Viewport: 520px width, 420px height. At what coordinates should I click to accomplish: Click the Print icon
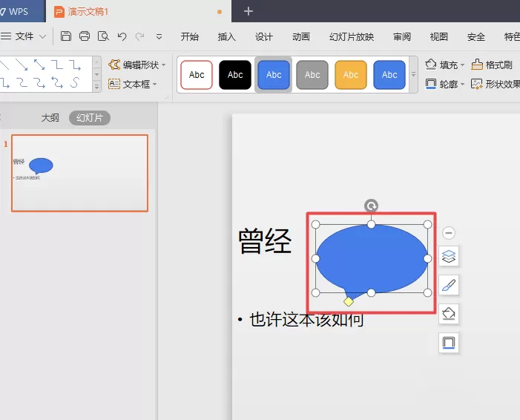click(85, 36)
